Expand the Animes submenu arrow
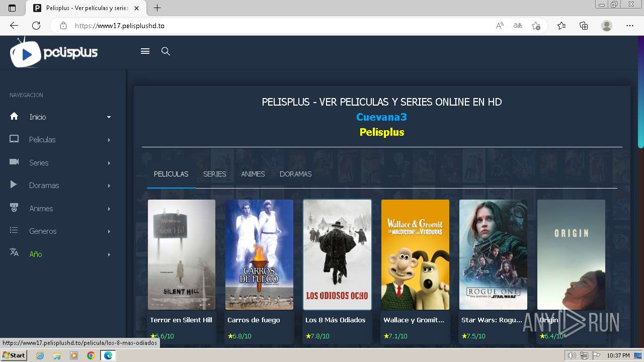644x362 pixels. point(109,209)
